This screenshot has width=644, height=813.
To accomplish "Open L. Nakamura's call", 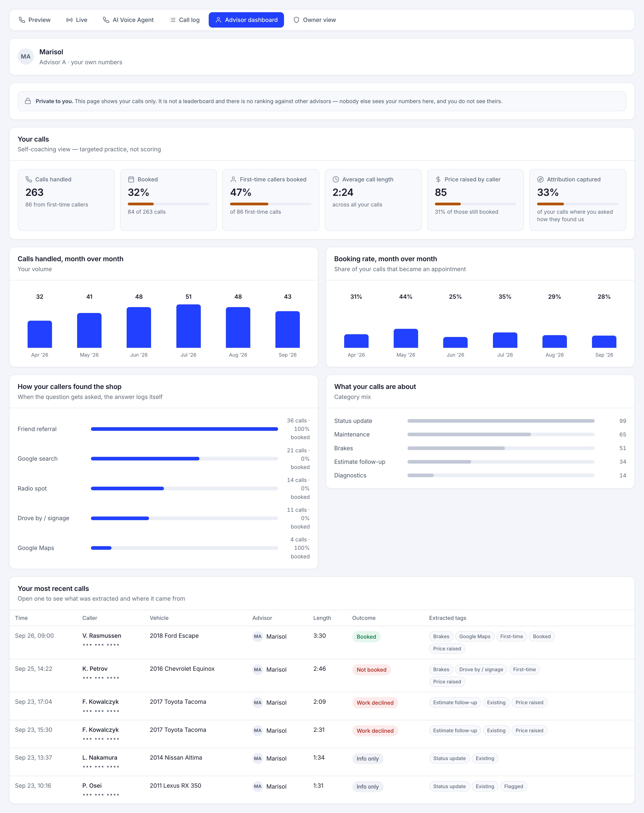I will click(x=322, y=762).
